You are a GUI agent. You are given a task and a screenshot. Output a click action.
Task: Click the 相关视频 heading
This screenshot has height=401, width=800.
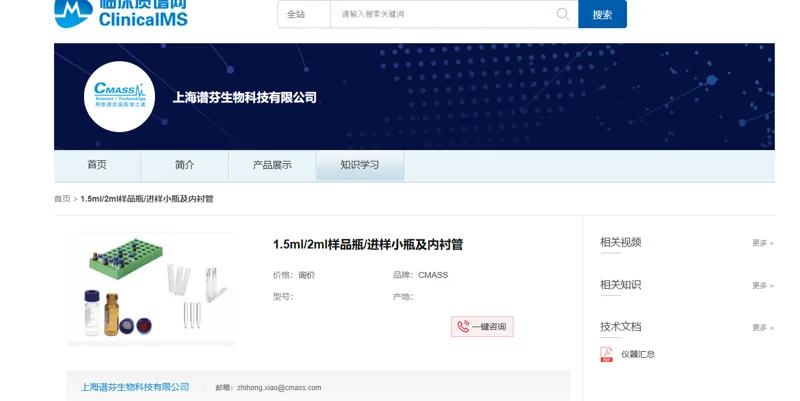click(x=620, y=242)
